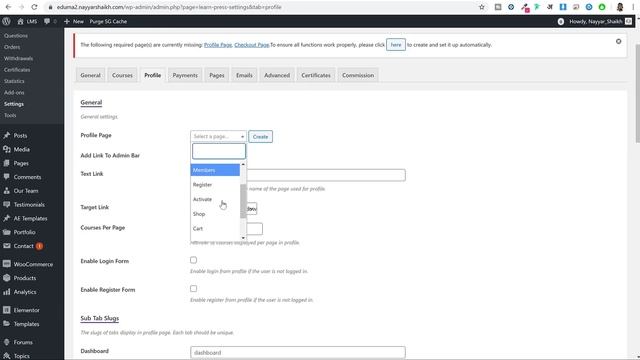The image size is (640, 360).
Task: Open Products sidebar icon
Action: click(7, 278)
